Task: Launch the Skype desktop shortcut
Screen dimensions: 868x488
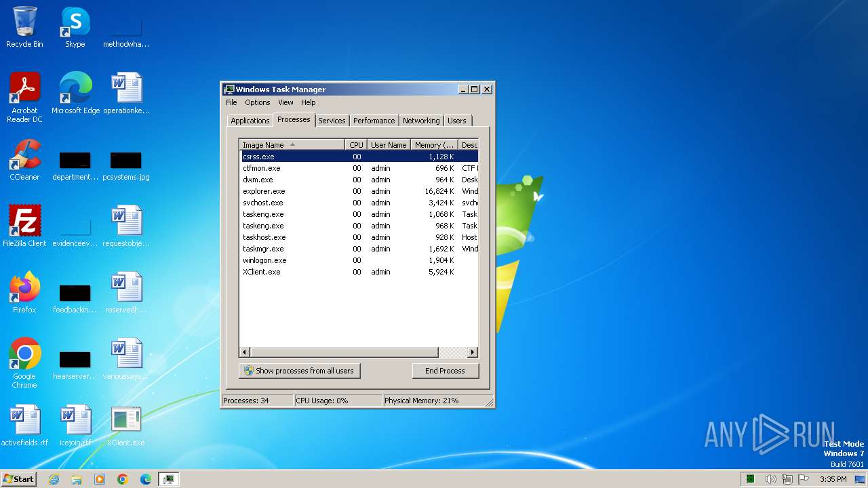Action: pos(75,27)
